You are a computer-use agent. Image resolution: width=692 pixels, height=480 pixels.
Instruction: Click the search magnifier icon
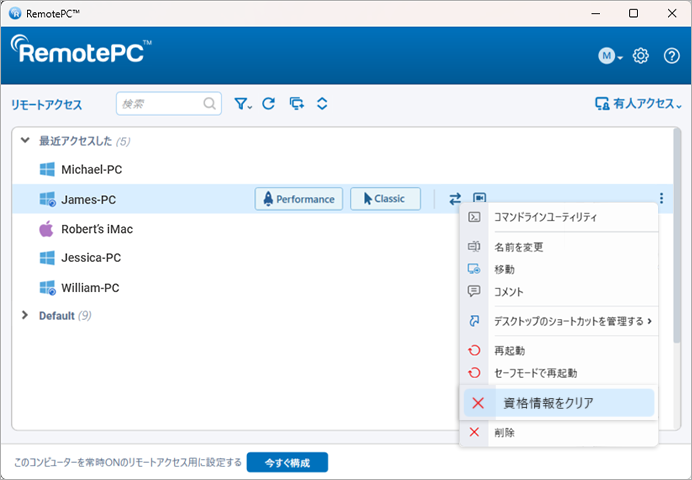click(x=210, y=104)
